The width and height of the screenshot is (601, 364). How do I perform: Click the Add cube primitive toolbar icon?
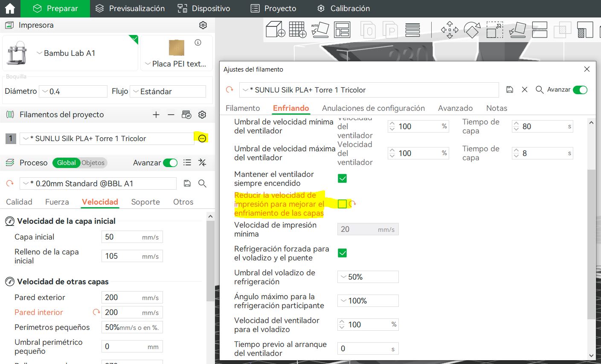point(275,30)
